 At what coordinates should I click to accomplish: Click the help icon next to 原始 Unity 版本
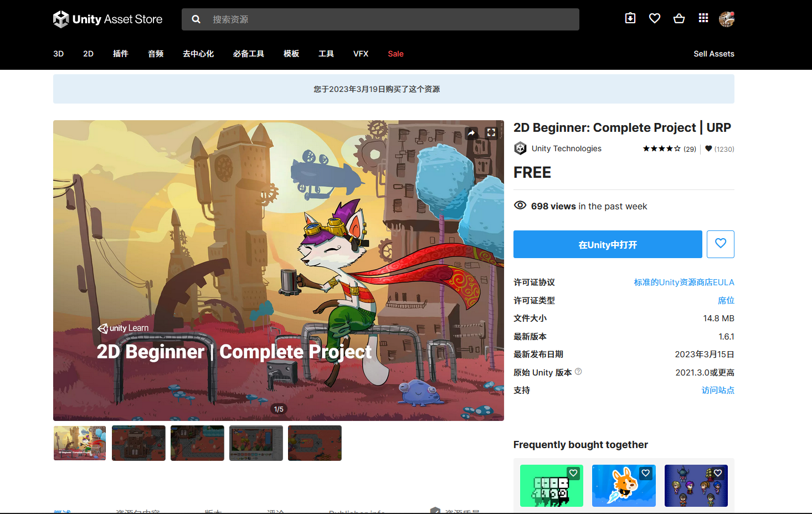[x=578, y=372]
